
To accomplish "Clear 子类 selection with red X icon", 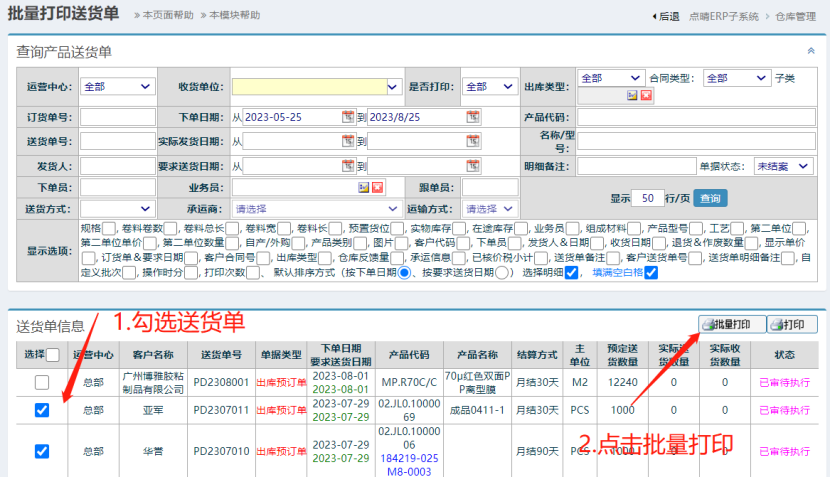I will point(646,95).
